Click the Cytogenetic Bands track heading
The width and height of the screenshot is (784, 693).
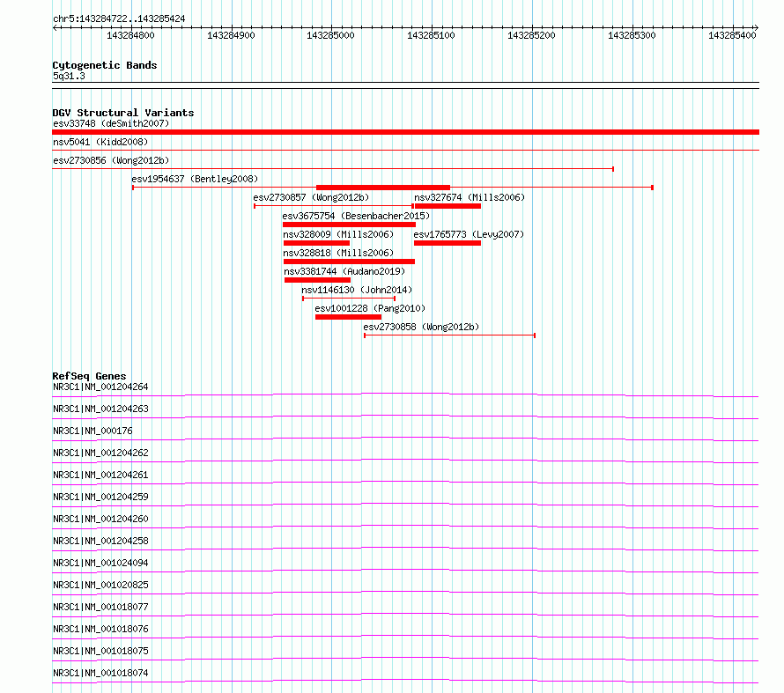pos(105,65)
